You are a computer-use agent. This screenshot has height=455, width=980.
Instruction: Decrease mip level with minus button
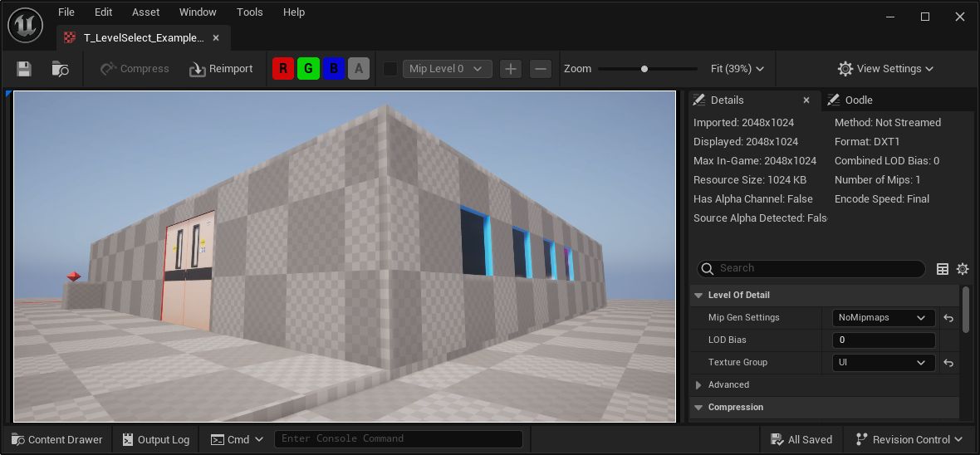pos(541,69)
